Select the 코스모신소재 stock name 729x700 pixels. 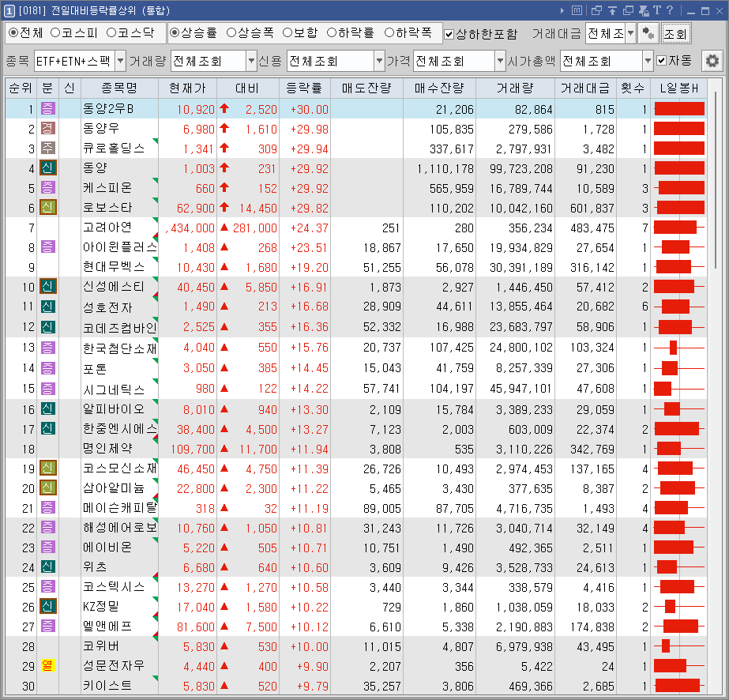[119, 469]
